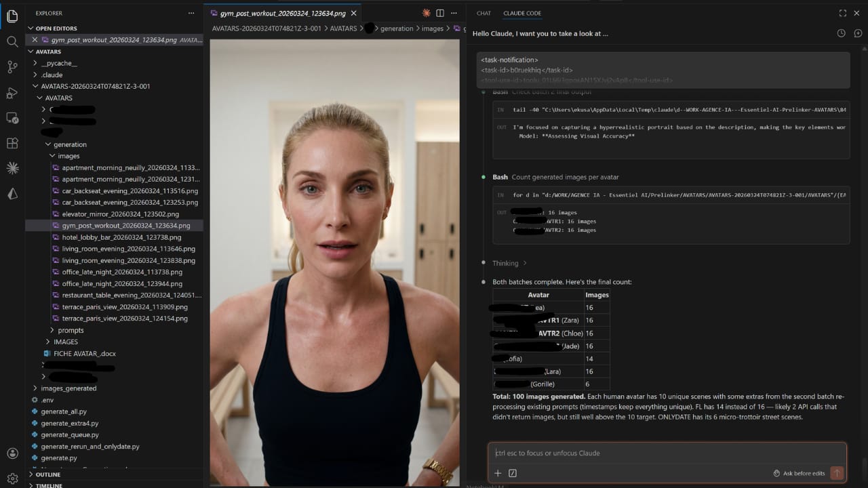Switch to the CLAUDE CODE tab
The width and height of the screenshot is (868, 488).
[x=522, y=13]
